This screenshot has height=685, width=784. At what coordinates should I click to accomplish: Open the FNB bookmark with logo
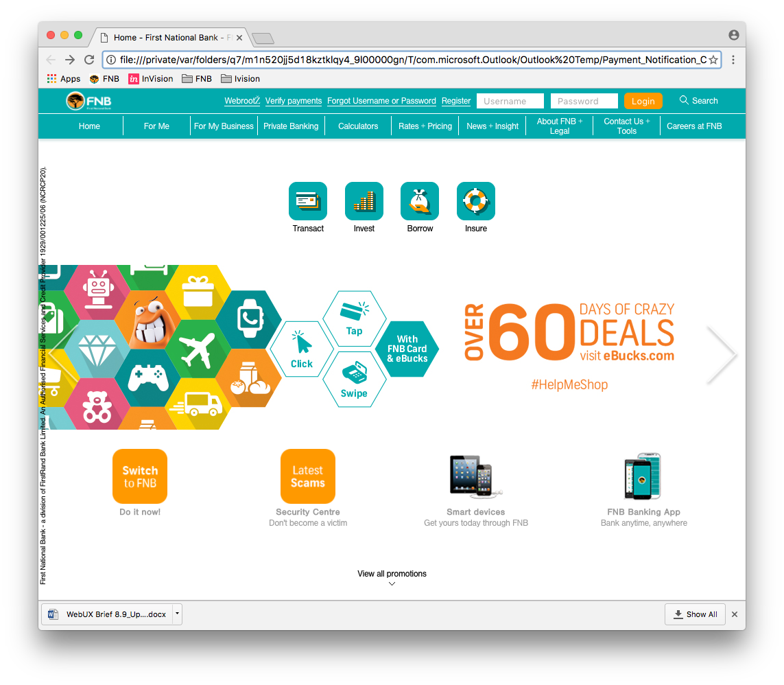(x=104, y=78)
